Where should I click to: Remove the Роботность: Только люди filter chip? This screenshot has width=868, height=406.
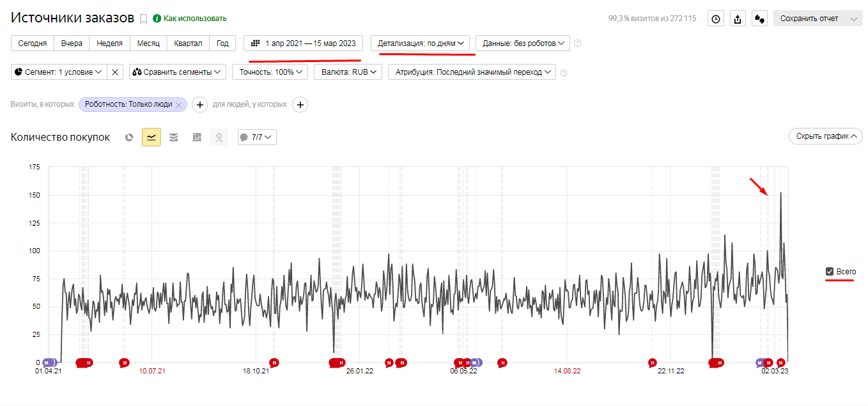pyautogui.click(x=179, y=104)
